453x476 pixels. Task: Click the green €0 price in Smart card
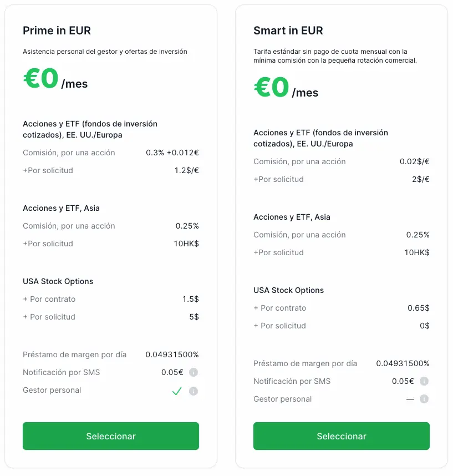(x=272, y=88)
